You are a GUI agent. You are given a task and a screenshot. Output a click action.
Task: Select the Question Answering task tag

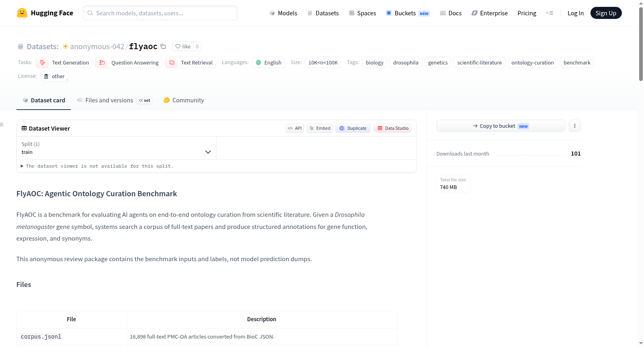(x=129, y=62)
